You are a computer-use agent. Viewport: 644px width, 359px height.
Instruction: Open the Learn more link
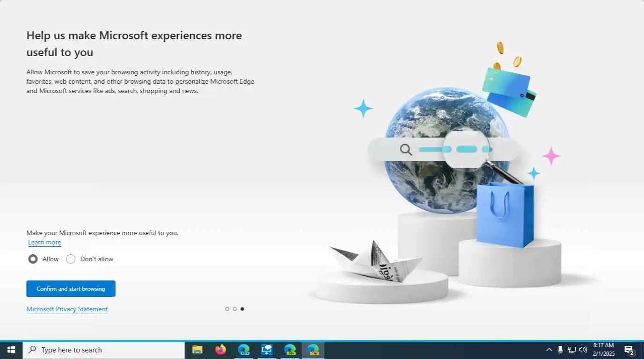pos(44,242)
